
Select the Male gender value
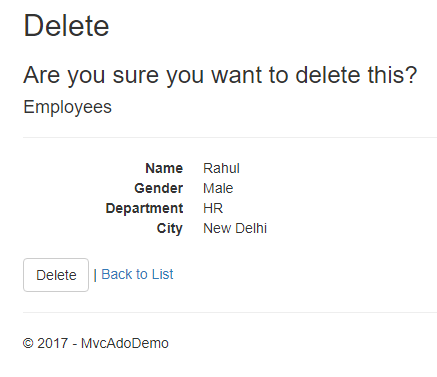coord(218,188)
